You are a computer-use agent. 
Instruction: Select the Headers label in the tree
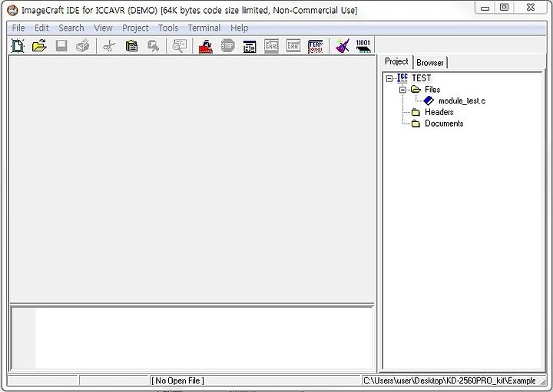439,112
